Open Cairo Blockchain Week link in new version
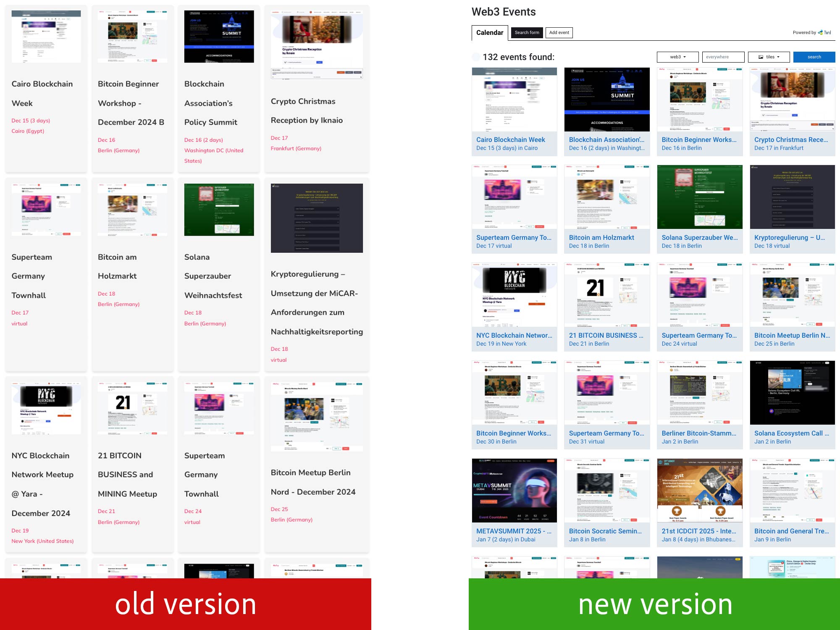 click(x=510, y=139)
